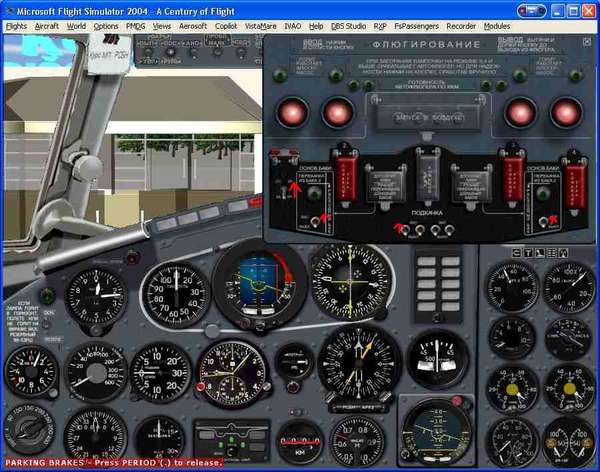This screenshot has height=472, width=600.
Task: Click the circular-arrow icon above engine gauges
Action: tap(517, 252)
